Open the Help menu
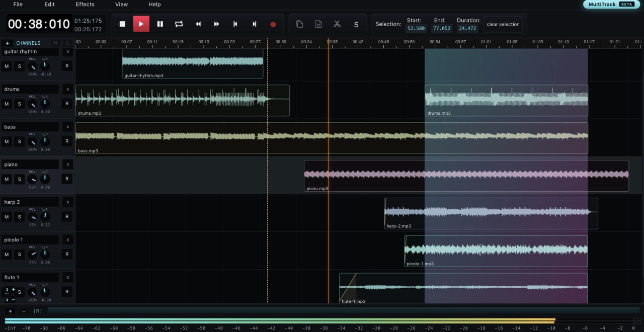Screen dimensions: 644x332 tap(154, 4)
